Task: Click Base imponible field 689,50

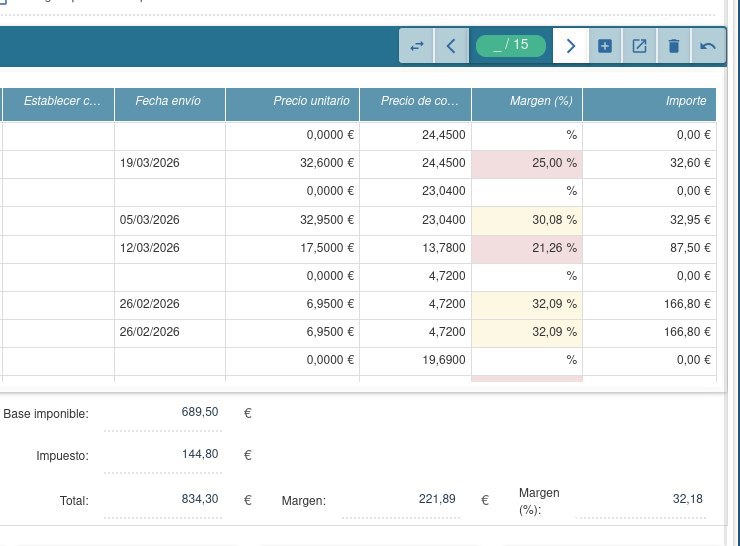Action: pos(163,413)
